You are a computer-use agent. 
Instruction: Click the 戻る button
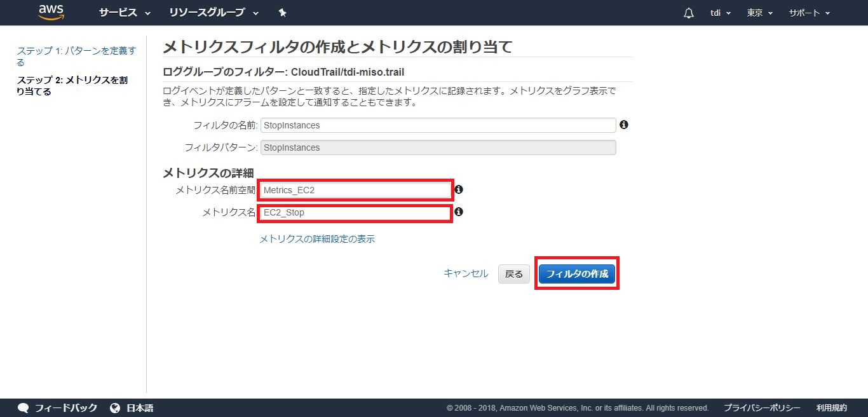(x=513, y=274)
